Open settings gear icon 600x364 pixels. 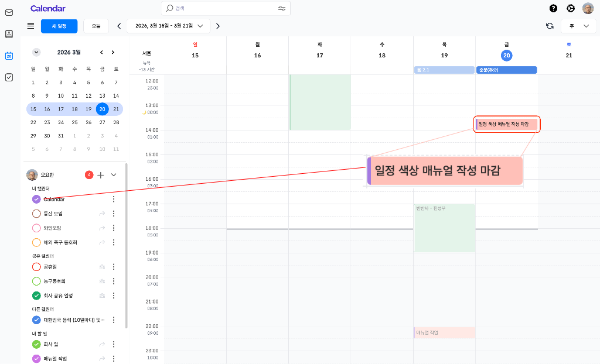click(570, 8)
